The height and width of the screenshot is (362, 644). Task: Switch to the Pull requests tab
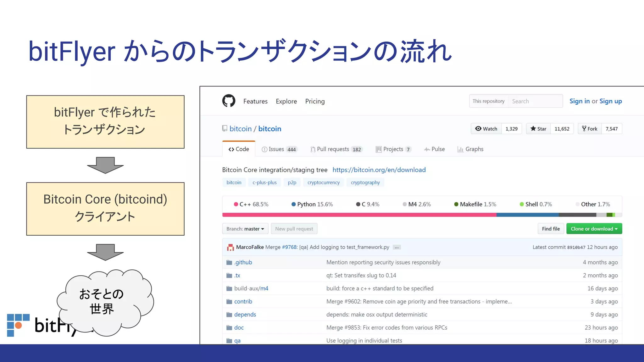[336, 149]
